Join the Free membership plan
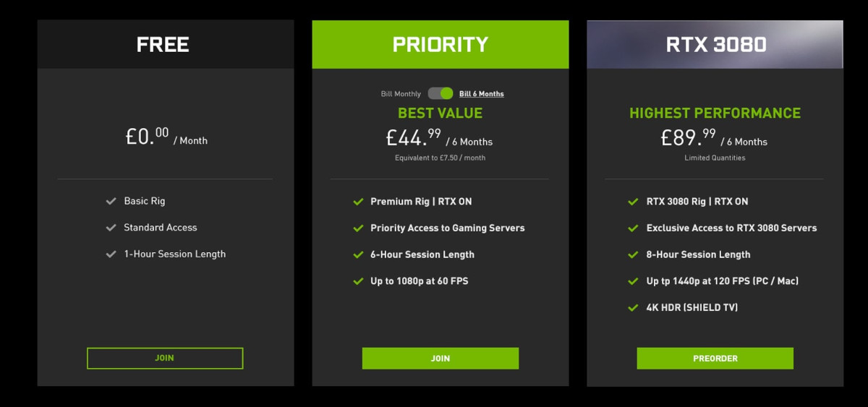 pos(165,359)
